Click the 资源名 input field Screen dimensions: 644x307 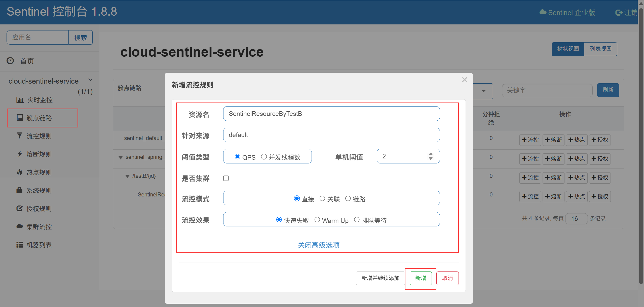tap(331, 114)
